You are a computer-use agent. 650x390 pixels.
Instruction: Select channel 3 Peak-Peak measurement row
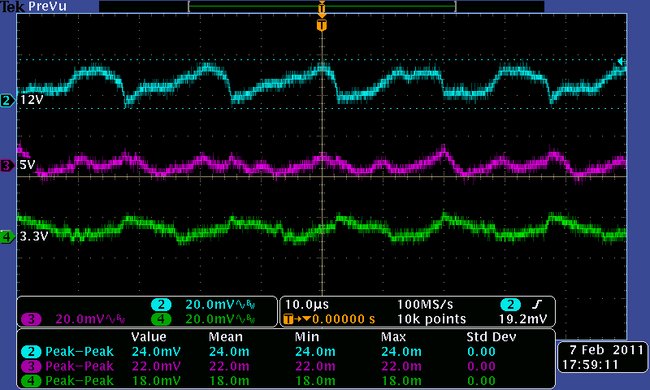coord(286,366)
